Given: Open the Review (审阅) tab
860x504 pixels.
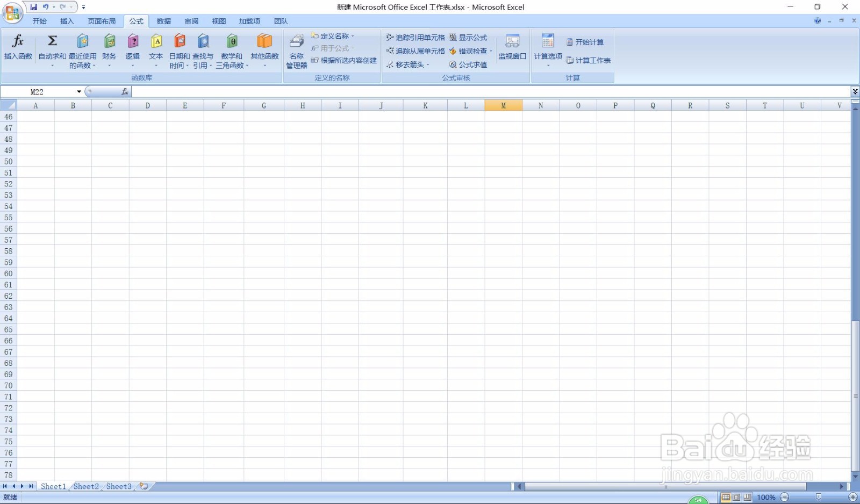Looking at the screenshot, I should click(191, 21).
